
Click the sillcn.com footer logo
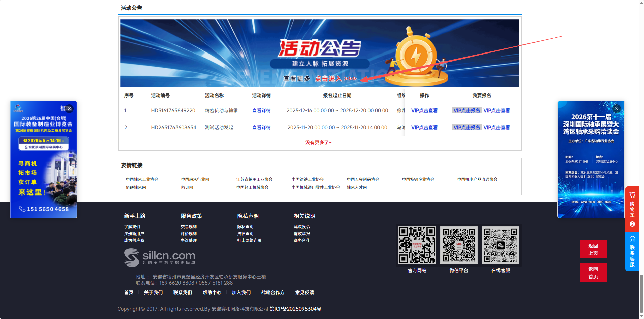pyautogui.click(x=160, y=257)
